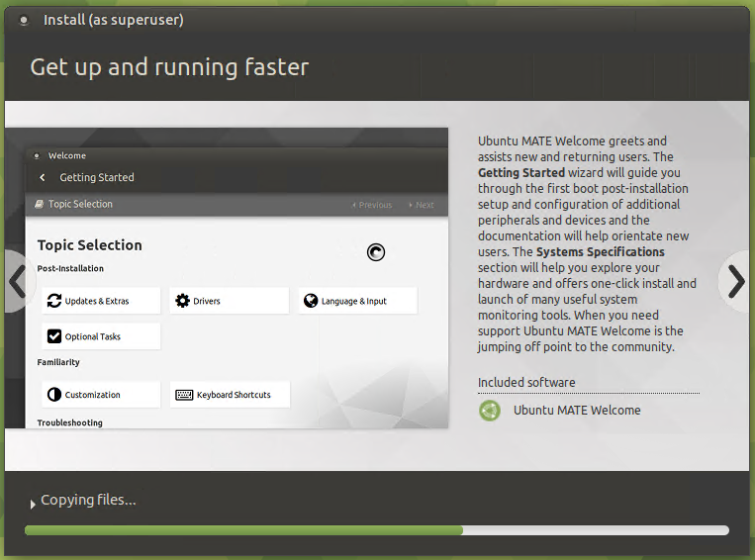Screen dimensions: 755x560
Task: Go to previous slide with left arrow
Action: pyautogui.click(x=18, y=281)
